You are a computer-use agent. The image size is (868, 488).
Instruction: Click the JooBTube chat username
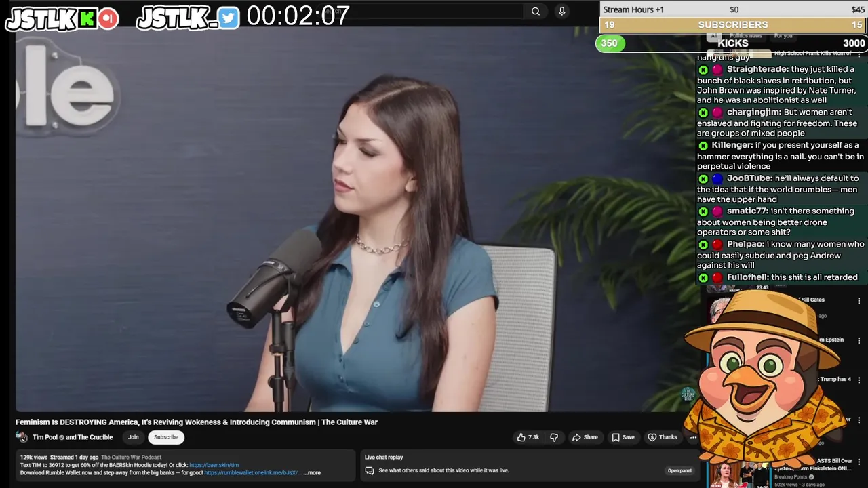tap(749, 178)
